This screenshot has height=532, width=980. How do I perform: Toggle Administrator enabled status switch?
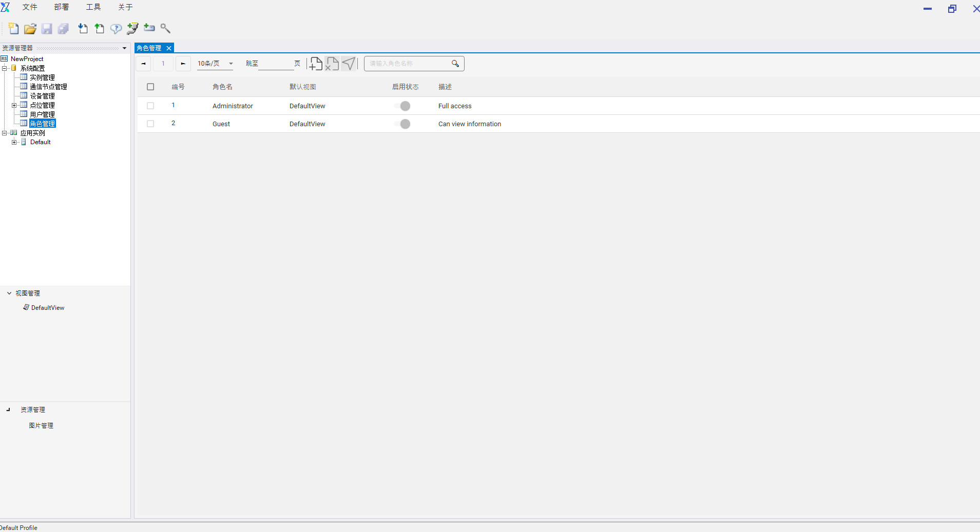tap(403, 106)
